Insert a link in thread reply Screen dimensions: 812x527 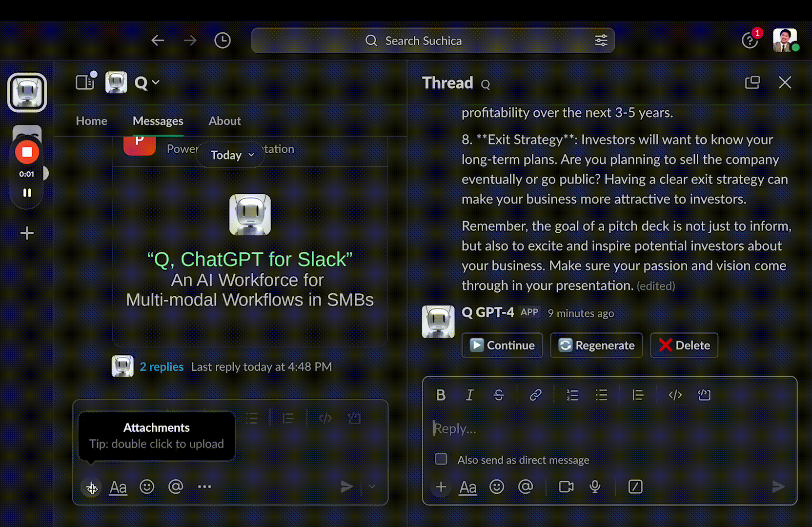535,395
